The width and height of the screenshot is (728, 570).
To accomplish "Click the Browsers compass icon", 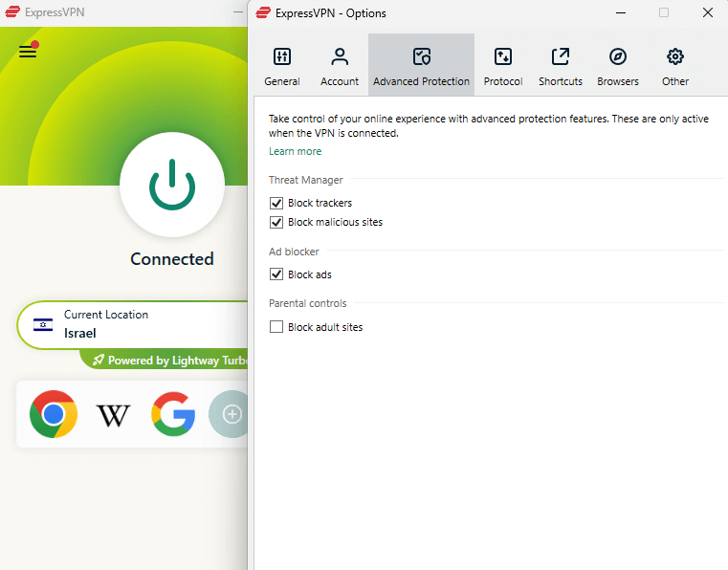I will (618, 56).
